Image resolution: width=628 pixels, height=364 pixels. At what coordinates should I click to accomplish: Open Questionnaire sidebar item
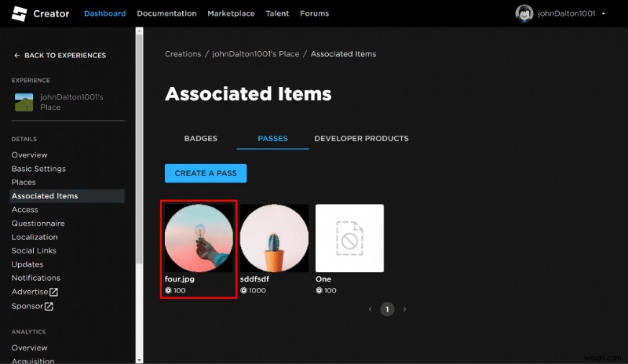[38, 224]
